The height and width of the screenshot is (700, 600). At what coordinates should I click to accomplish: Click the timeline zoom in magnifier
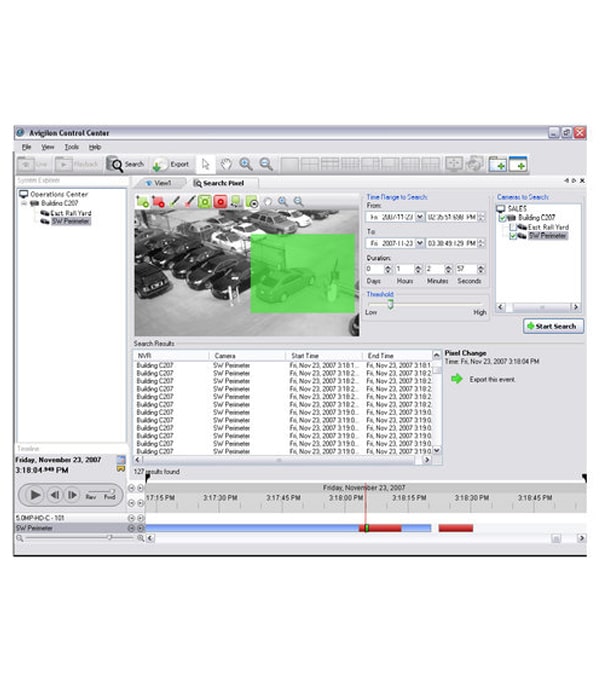tap(140, 538)
